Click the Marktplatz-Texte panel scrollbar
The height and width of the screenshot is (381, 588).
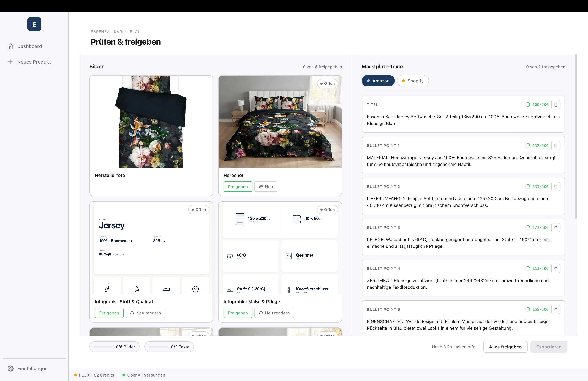tap(576, 136)
